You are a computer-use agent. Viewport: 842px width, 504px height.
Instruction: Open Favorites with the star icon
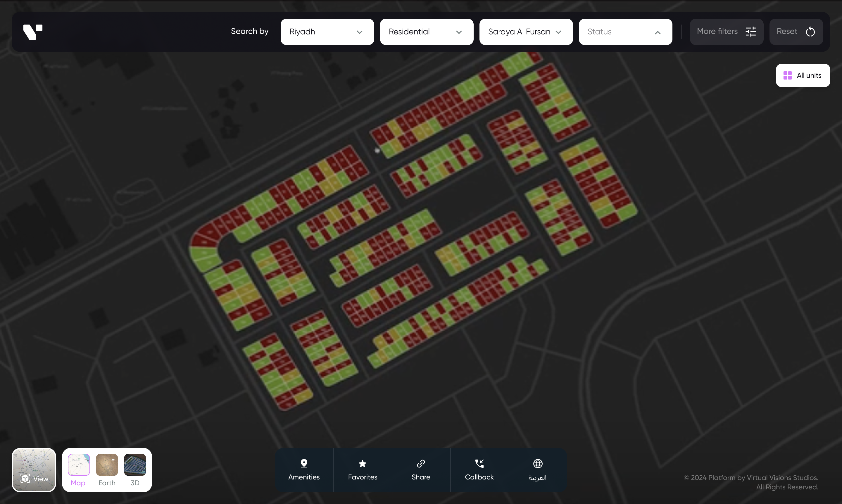(x=363, y=463)
